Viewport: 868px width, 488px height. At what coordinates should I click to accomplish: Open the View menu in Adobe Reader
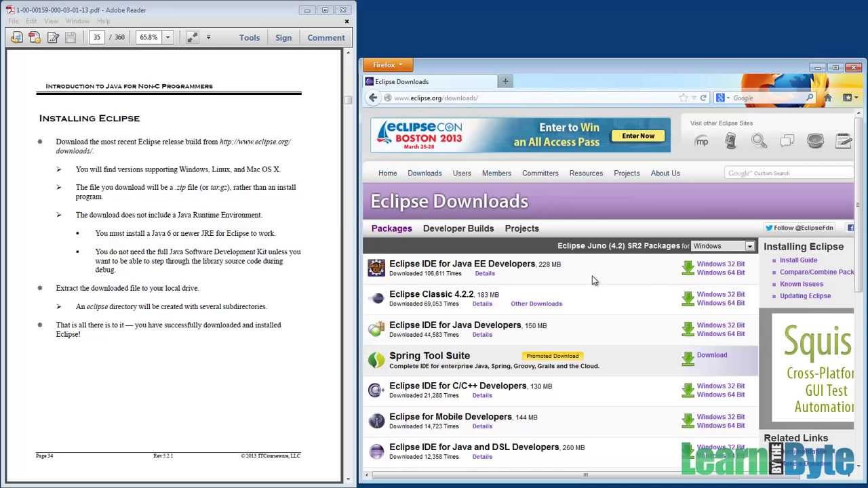click(52, 21)
